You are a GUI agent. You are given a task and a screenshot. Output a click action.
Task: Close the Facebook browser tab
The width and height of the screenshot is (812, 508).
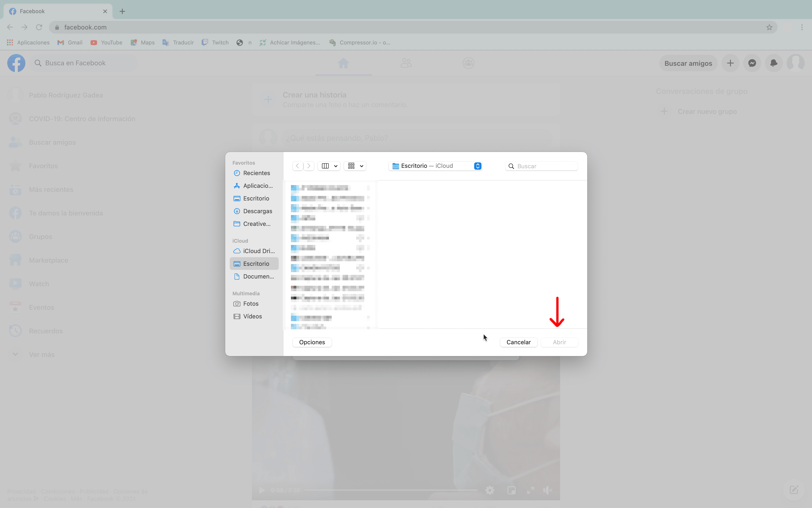[x=105, y=11]
